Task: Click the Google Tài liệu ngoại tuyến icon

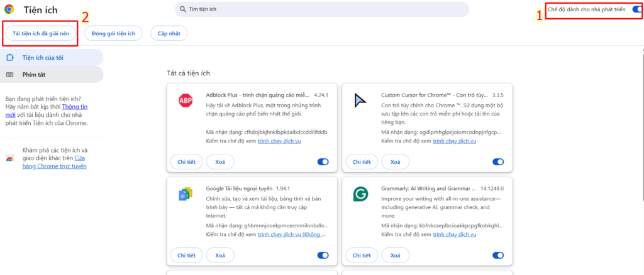Action: pyautogui.click(x=186, y=194)
